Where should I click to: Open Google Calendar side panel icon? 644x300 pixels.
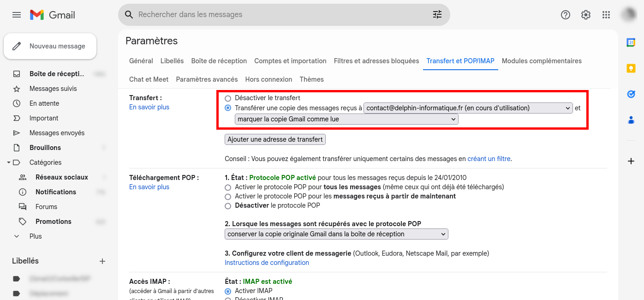point(631,42)
